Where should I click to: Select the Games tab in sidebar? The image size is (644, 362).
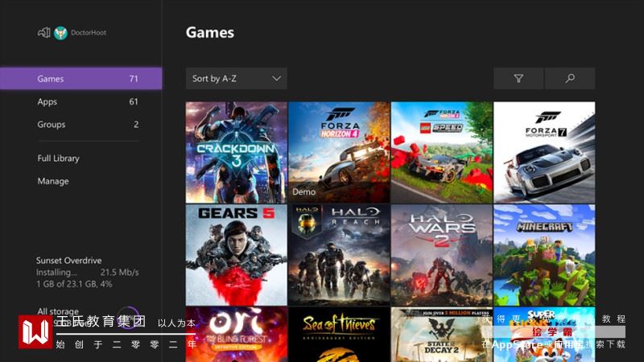pos(81,78)
